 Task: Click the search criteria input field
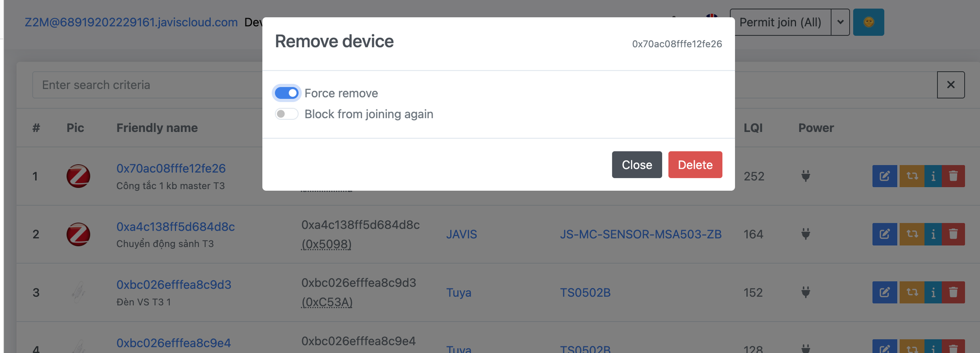click(x=147, y=85)
